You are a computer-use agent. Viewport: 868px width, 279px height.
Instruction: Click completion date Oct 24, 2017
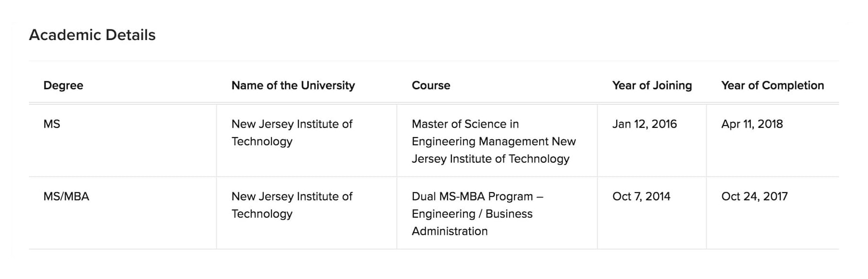click(x=754, y=196)
